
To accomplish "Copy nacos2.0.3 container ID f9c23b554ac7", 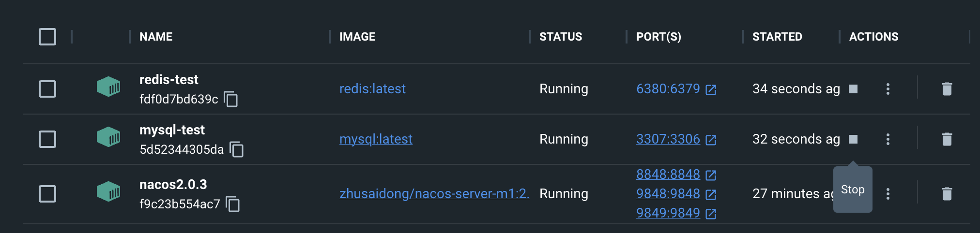I will (x=233, y=204).
